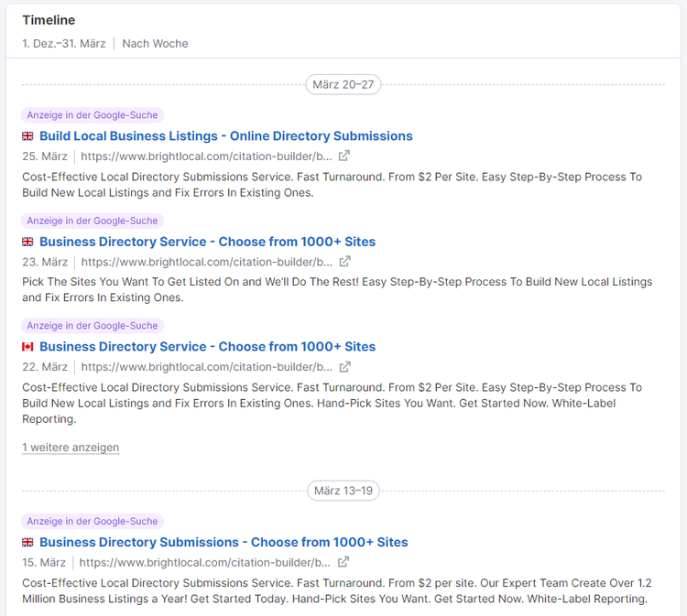687x616 pixels.
Task: Open 23. März 'Business Directory Service' ad title
Action: click(208, 242)
